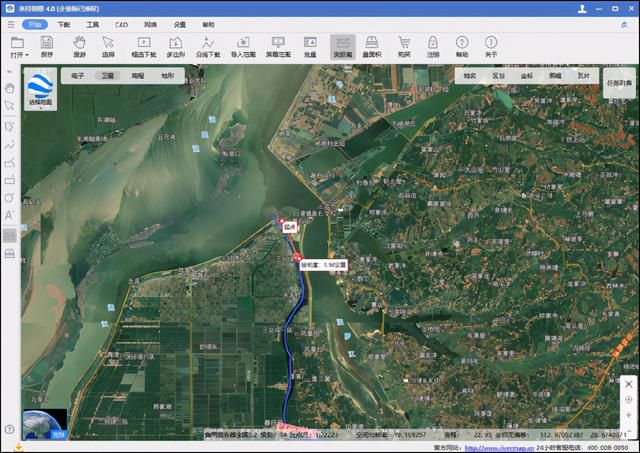Screen dimensions: 640x453
Task: Open the 设置 ribbon tab
Action: 180,24
